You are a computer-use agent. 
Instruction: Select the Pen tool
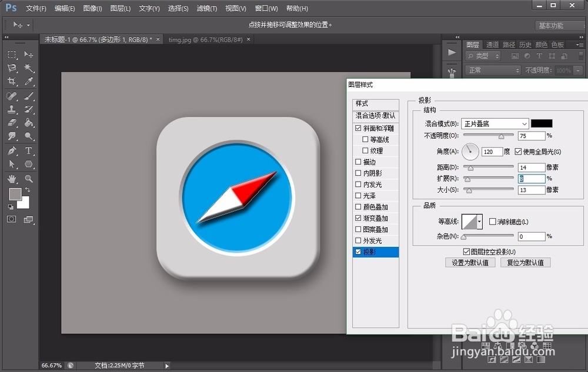(x=12, y=151)
